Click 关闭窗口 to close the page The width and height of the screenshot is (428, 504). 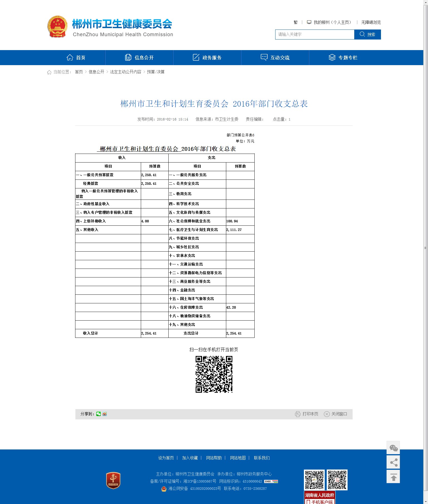tap(336, 414)
